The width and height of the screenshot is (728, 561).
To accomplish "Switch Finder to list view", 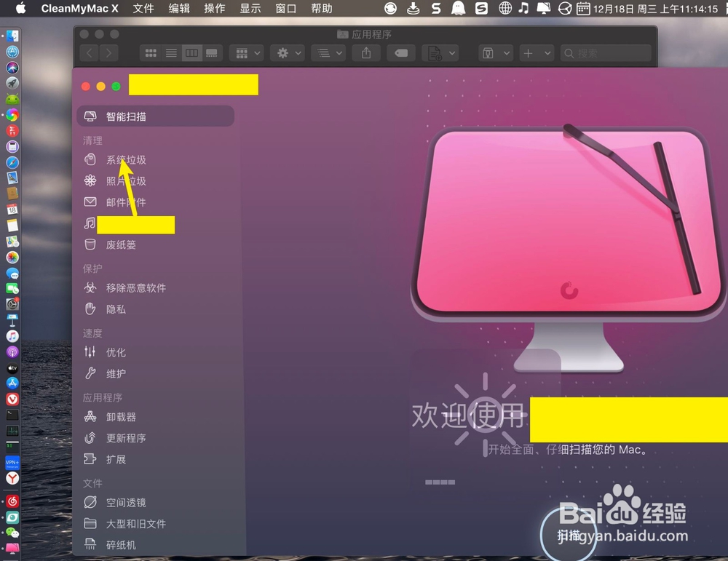I will [171, 53].
